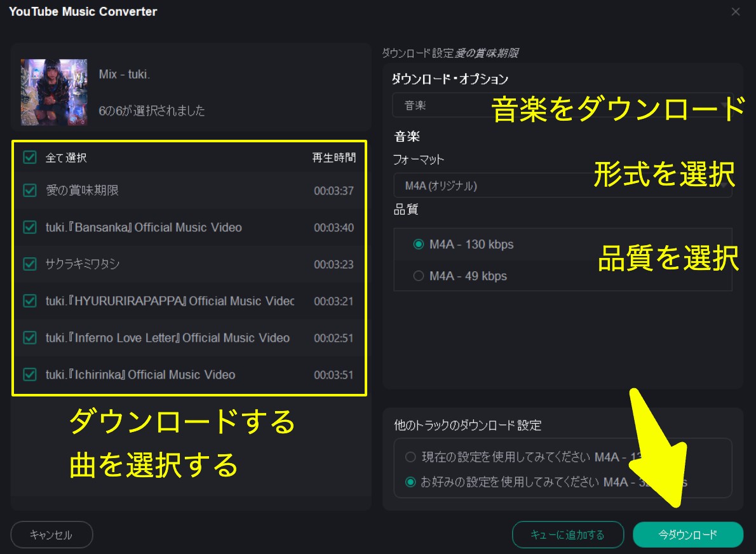Close the YouTube Music Converter dialog
Screen dimensions: 756x554
[735, 11]
